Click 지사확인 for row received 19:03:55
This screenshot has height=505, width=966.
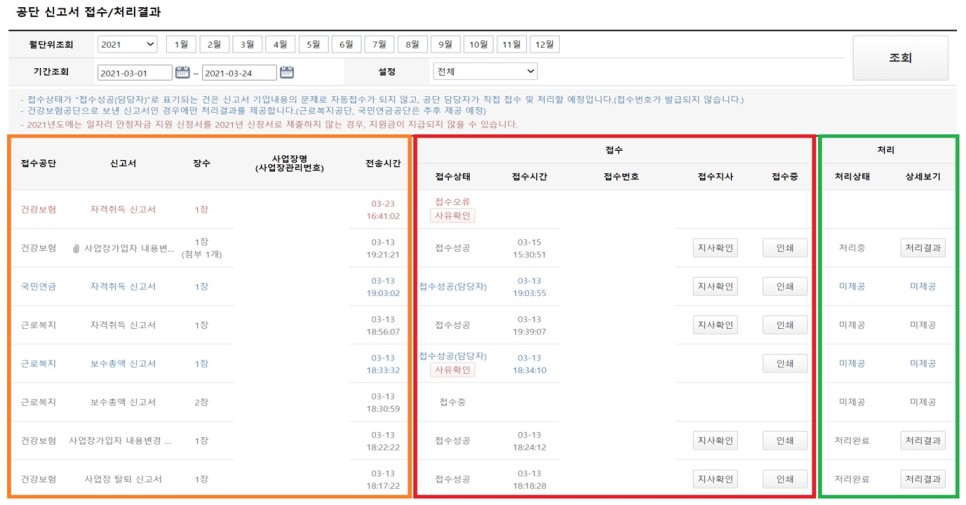point(715,286)
